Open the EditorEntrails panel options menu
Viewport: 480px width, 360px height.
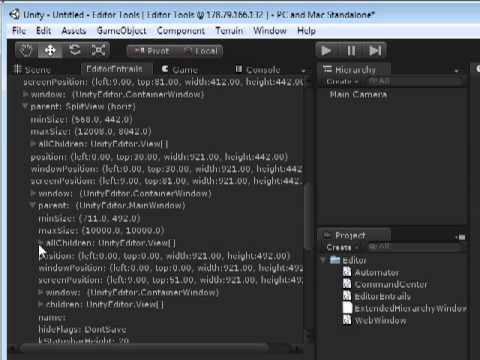(x=303, y=70)
